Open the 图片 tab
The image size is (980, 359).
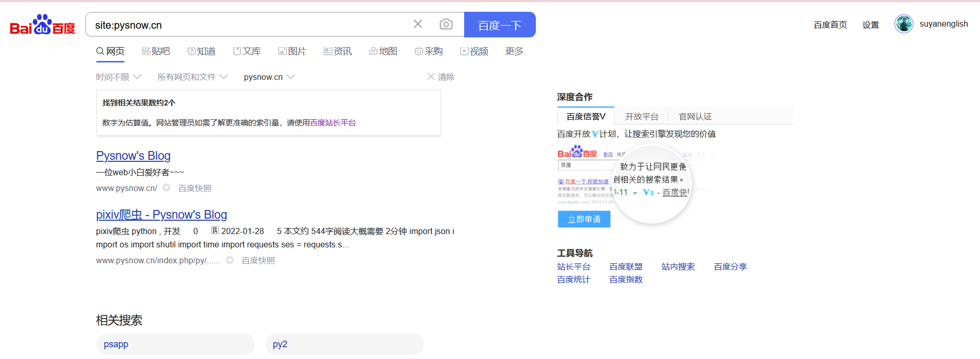[292, 51]
